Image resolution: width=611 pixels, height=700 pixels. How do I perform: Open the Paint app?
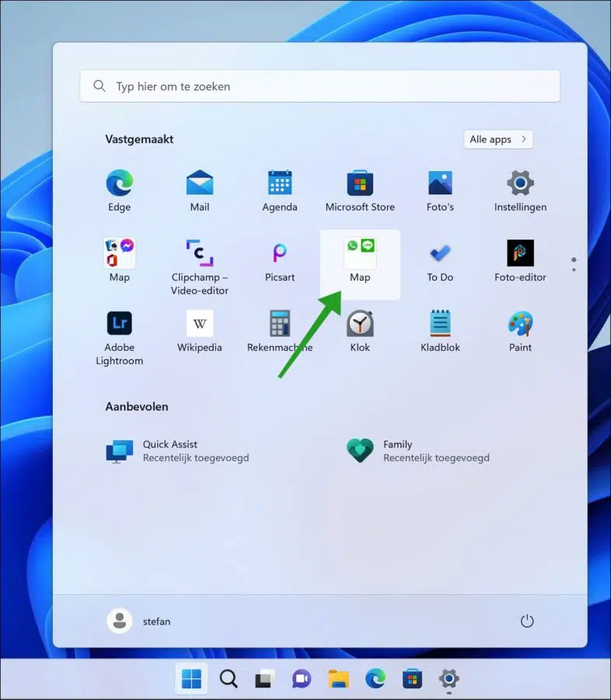520,331
